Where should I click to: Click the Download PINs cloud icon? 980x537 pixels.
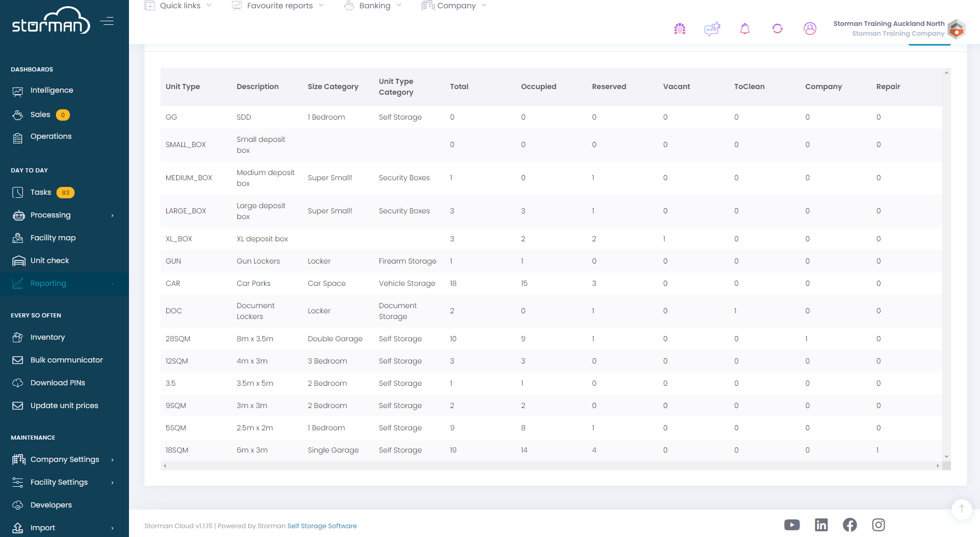18,383
